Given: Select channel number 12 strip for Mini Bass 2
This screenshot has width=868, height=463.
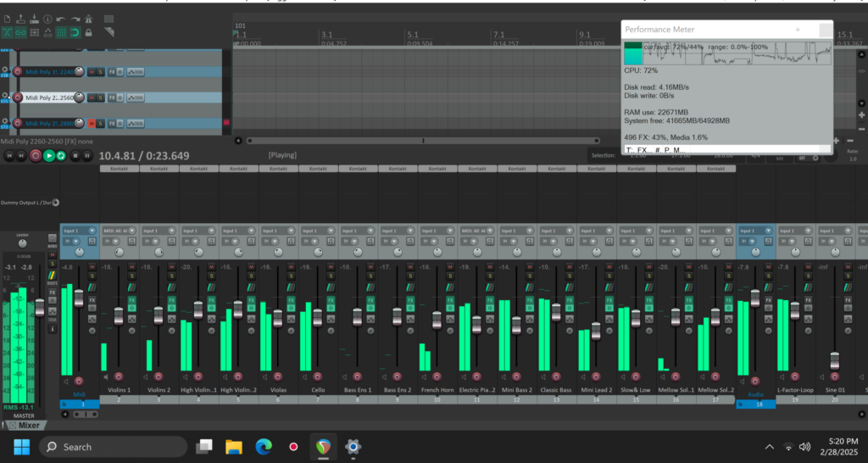Looking at the screenshot, I should click(x=516, y=399).
